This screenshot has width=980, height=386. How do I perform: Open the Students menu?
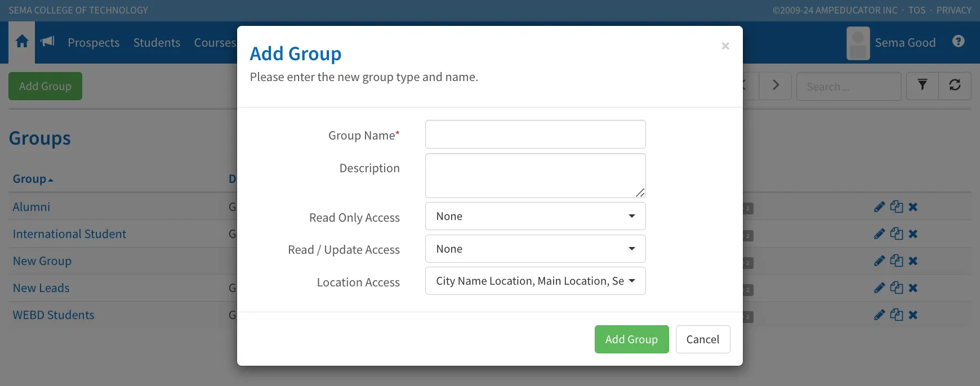pyautogui.click(x=157, y=43)
